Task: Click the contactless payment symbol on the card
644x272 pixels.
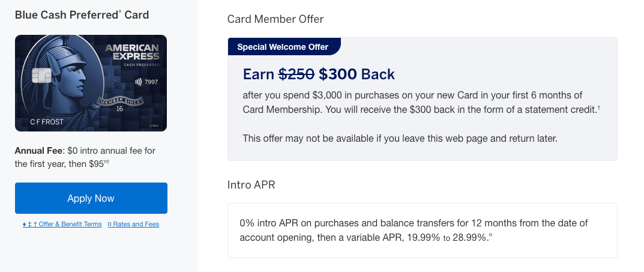Action: [x=138, y=82]
